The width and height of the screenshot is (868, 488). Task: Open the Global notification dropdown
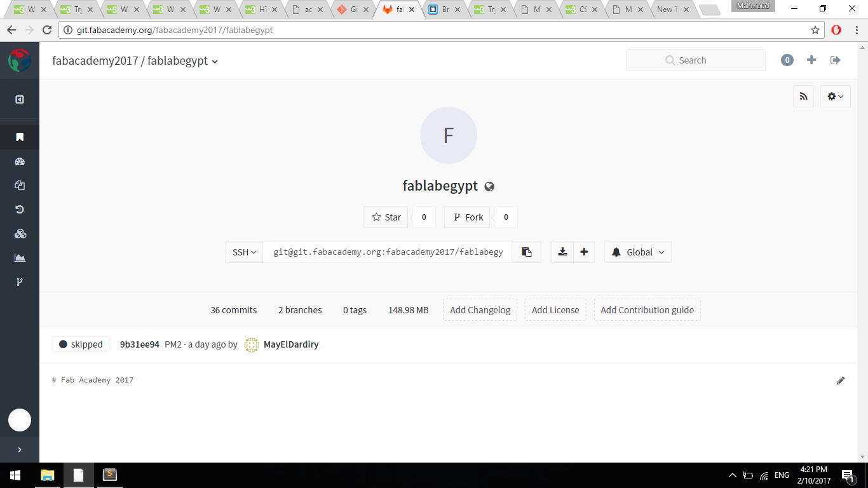(638, 252)
